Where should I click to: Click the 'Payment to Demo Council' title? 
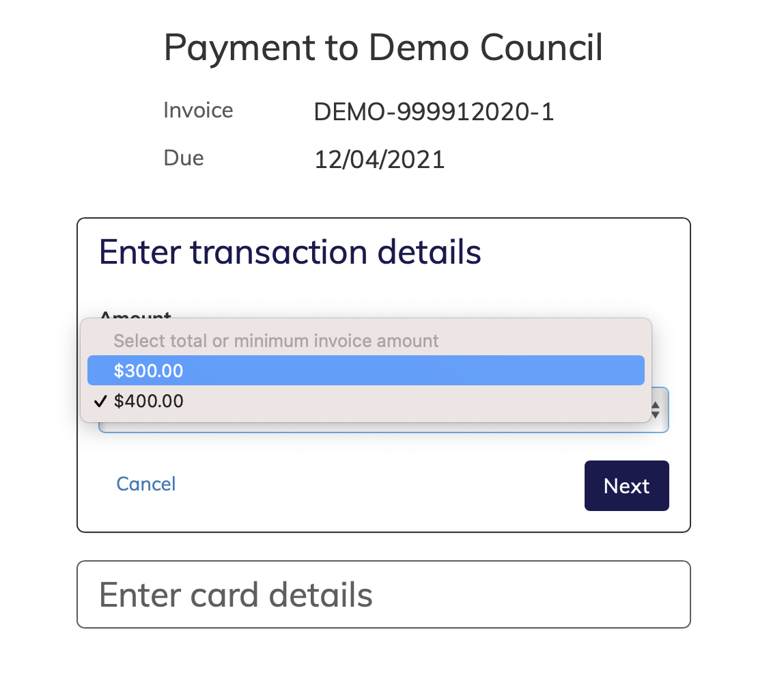click(383, 47)
